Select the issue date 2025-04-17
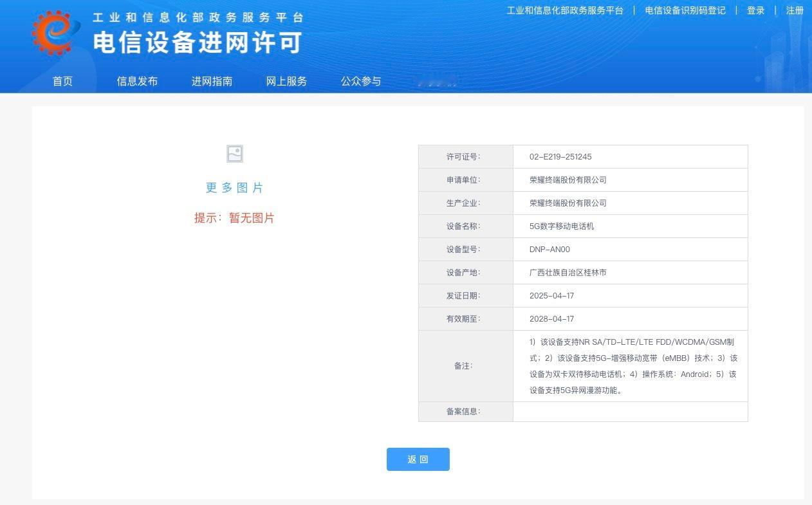 551,296
